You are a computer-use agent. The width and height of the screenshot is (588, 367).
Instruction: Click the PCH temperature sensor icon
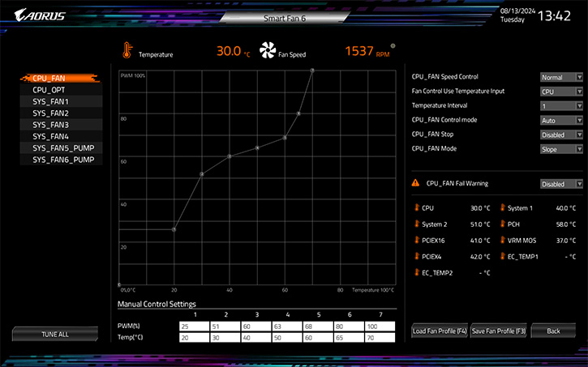tap(502, 224)
